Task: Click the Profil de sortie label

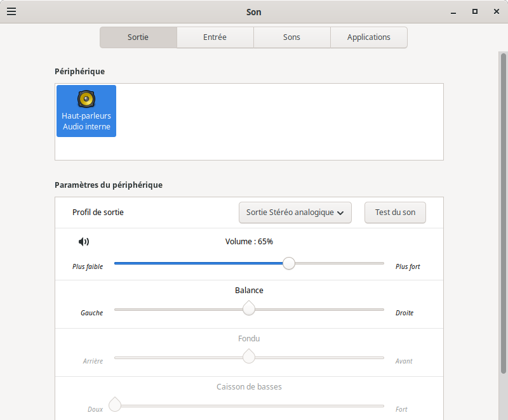Action: (x=98, y=213)
